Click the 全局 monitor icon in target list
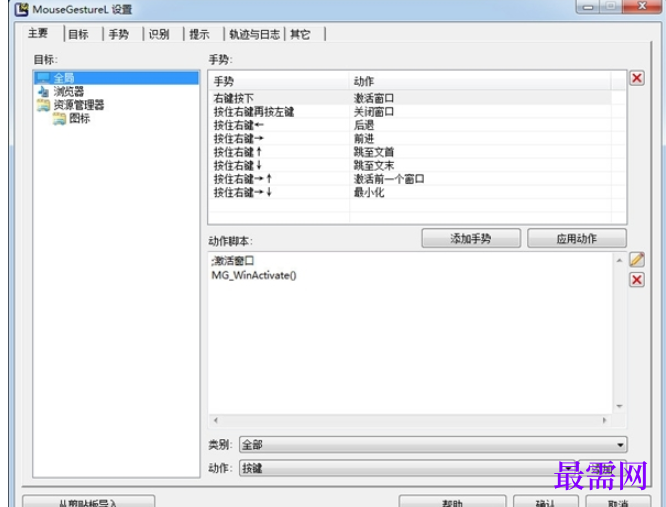Viewport: 666px width, 507px height. [43, 78]
